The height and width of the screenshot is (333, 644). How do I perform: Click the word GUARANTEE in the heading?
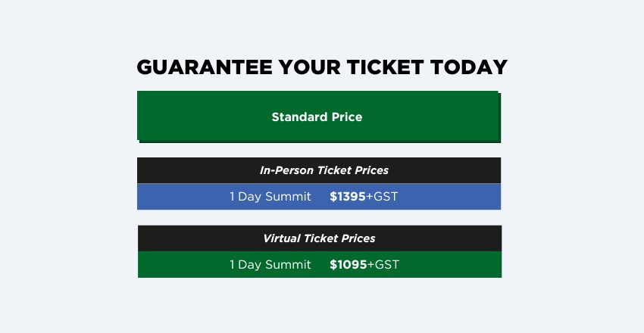tap(204, 67)
